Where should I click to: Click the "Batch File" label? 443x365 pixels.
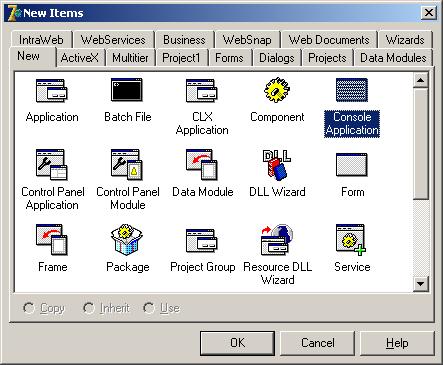tap(128, 117)
